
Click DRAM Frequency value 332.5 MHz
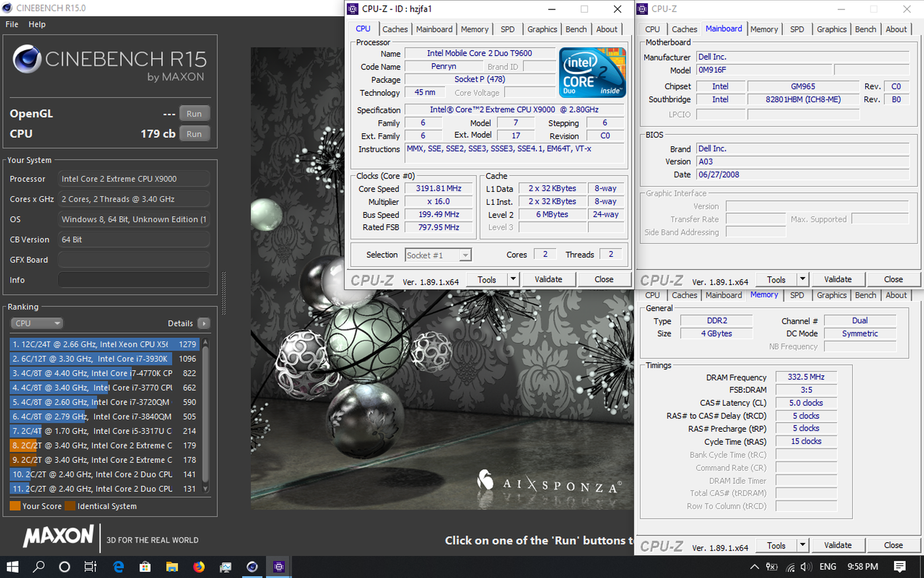[806, 377]
